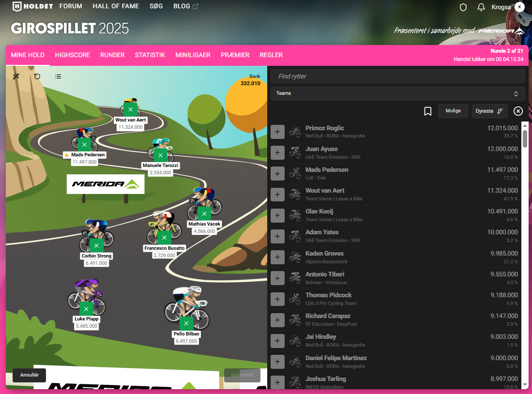The image size is (532, 394).
Task: Open the REGLER tab
Action: tap(271, 55)
